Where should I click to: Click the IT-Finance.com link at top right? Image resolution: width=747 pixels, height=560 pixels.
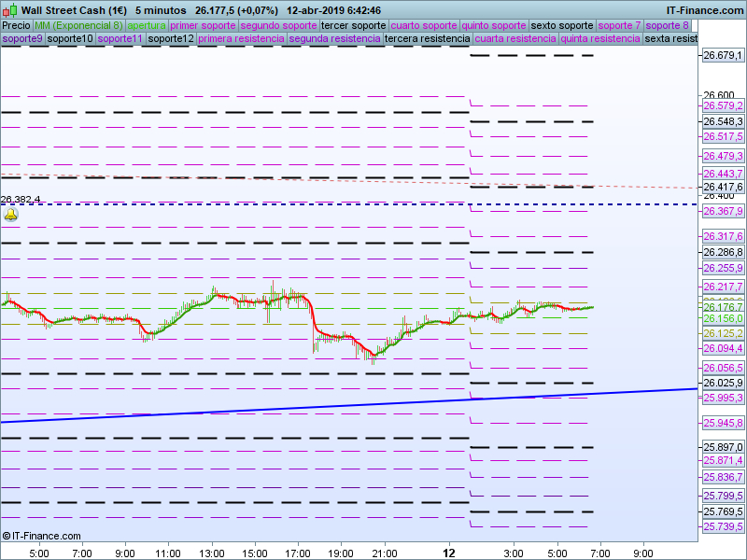(705, 10)
